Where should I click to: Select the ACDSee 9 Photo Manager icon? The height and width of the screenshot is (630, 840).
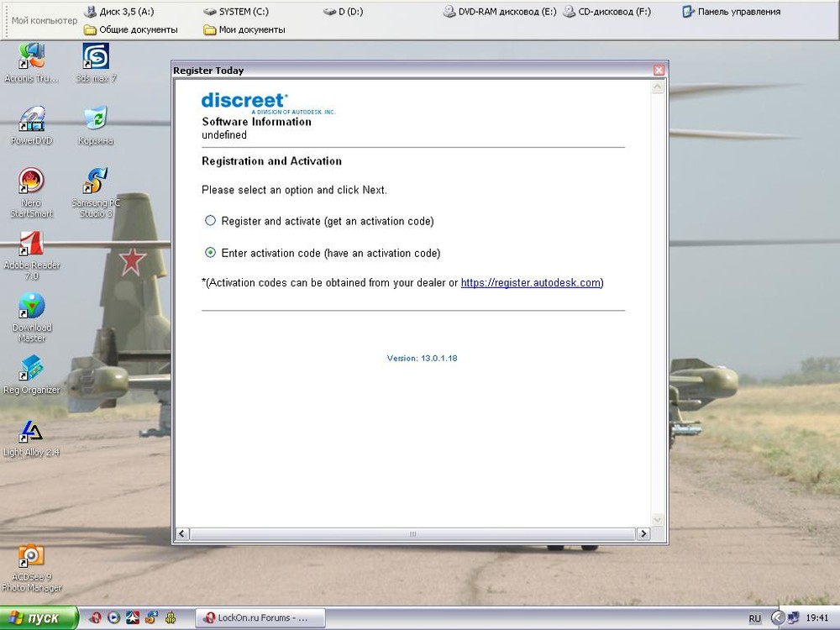(x=32, y=568)
